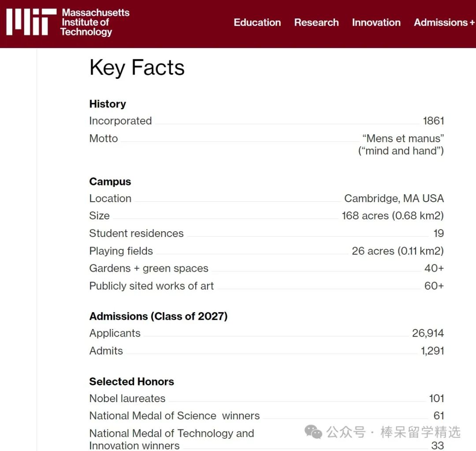Viewport: 476px width, 451px height.
Task: Open the Education menu
Action: click(x=257, y=22)
